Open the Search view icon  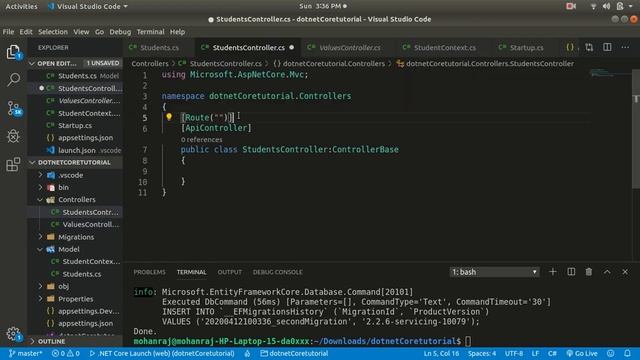tap(13, 80)
